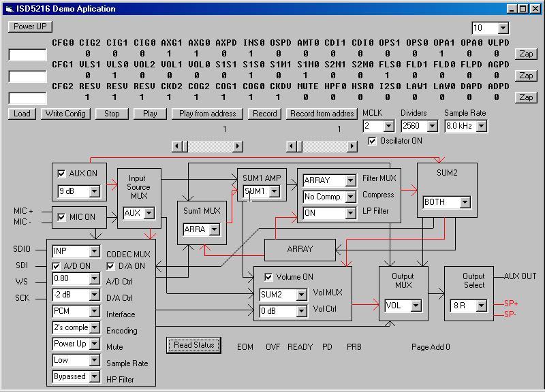Close the ISD5216 Demo window
Image resolution: width=545 pixels, height=392 pixels.
point(535,9)
